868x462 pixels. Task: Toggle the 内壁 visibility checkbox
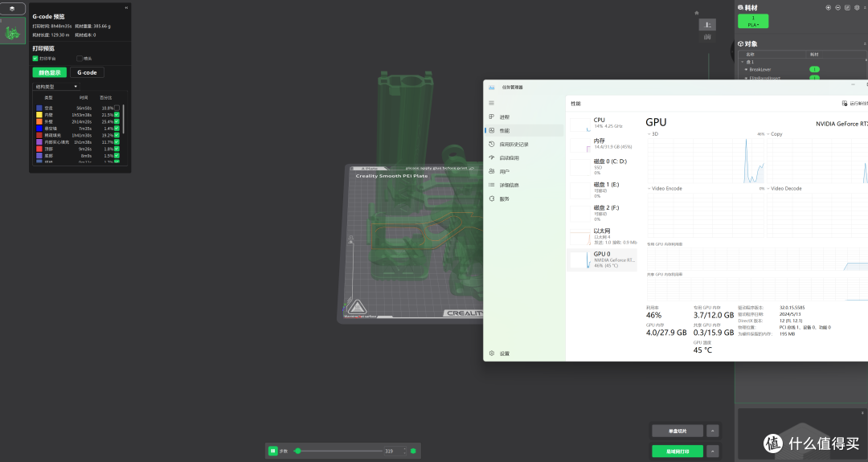click(x=117, y=115)
